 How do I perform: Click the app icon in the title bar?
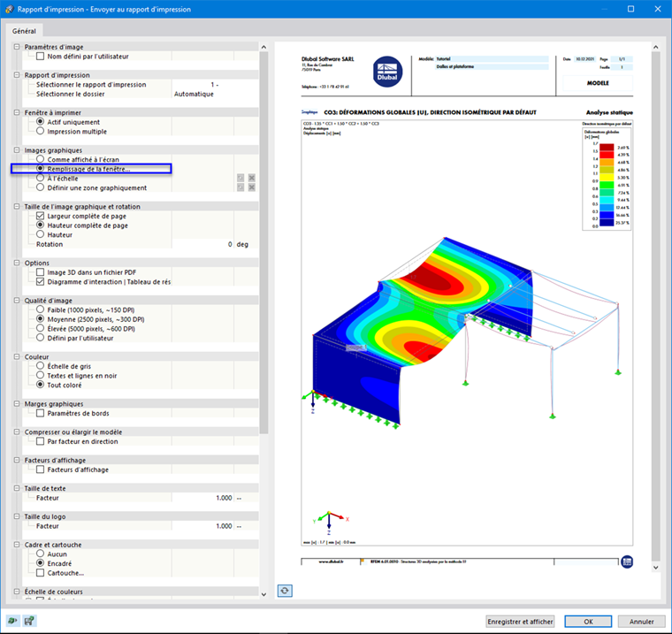point(9,9)
